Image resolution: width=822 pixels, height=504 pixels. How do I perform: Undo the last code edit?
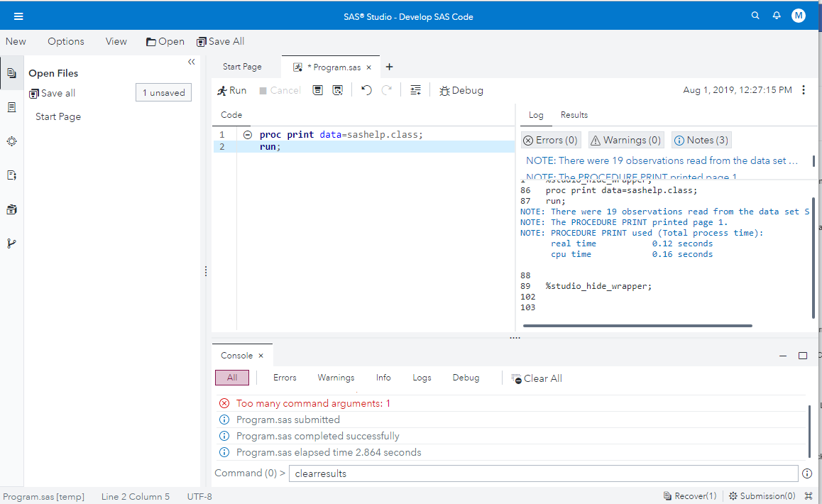[366, 90]
